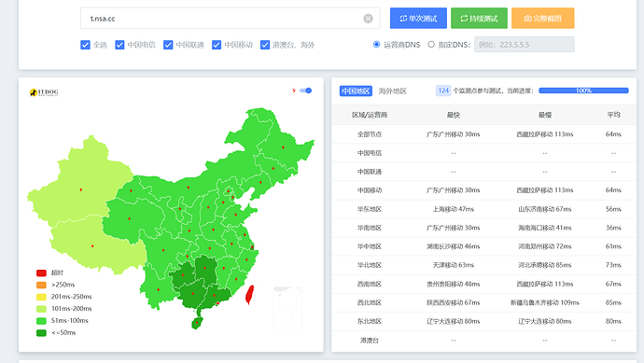Clear the t.nsa.cc address field
Image resolution: width=644 pixels, height=363 pixels.
click(368, 19)
